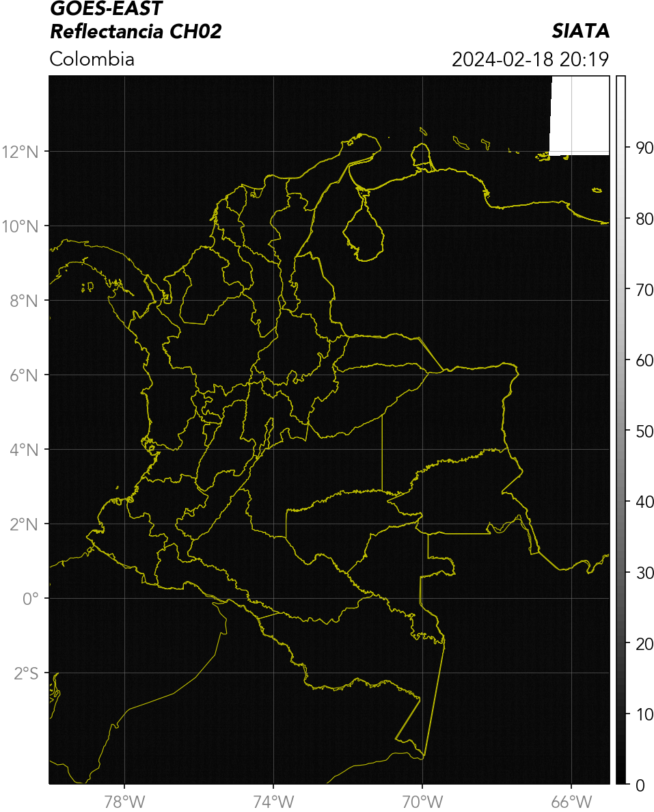Screen dimensions: 654x812
Task: Click the colorbar tick value 60
Action: pyautogui.click(x=644, y=360)
